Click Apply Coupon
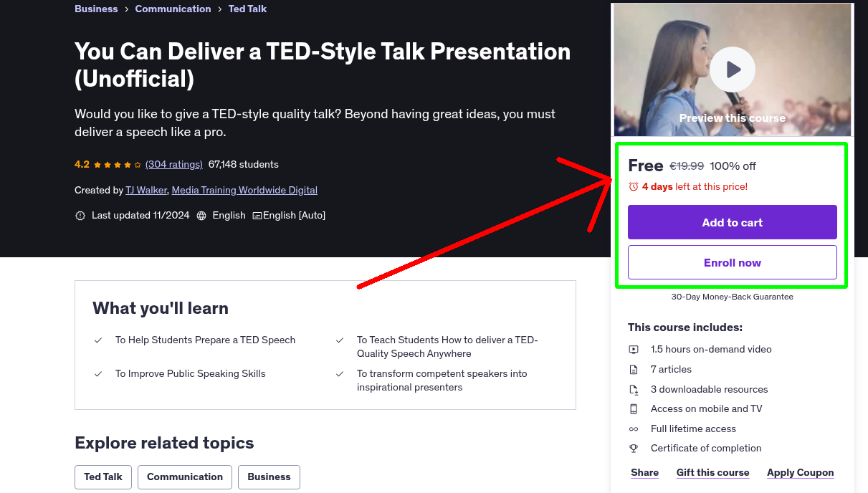This screenshot has width=868, height=493. pos(800,473)
